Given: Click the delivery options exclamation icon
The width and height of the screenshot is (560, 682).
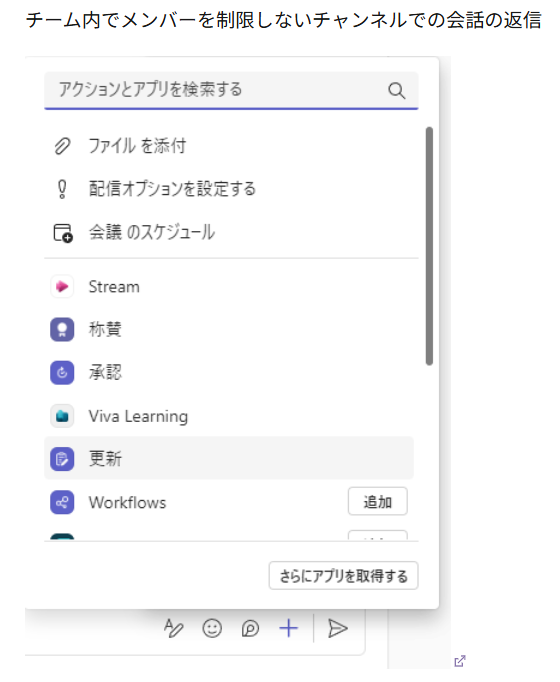Looking at the screenshot, I should pyautogui.click(x=62, y=189).
